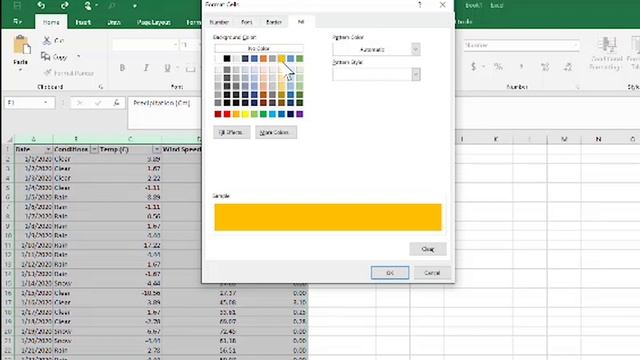Click the Select All corner triangle
The width and height of the screenshot is (640, 360).
click(x=10, y=139)
